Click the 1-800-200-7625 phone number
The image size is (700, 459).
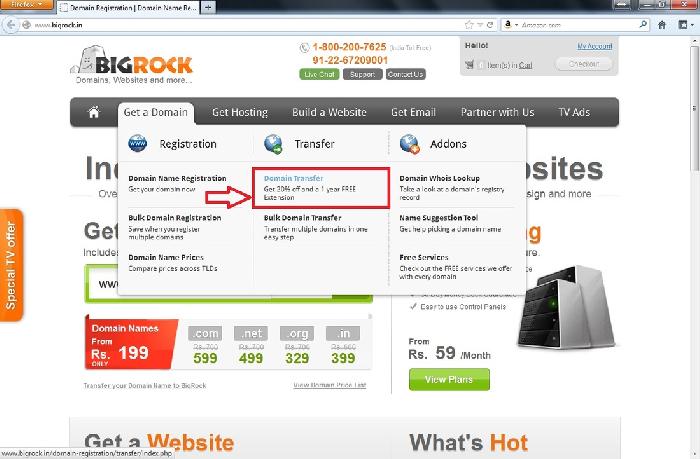coord(349,47)
